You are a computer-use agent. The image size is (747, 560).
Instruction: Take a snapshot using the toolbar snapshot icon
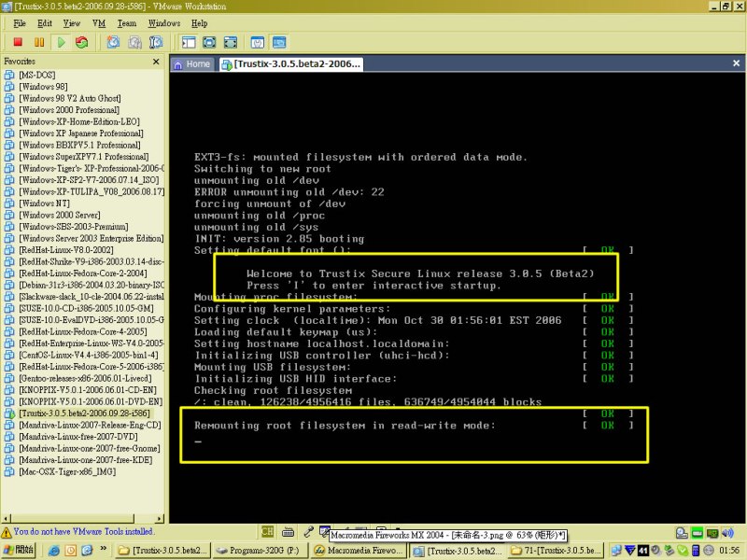pyautogui.click(x=113, y=42)
